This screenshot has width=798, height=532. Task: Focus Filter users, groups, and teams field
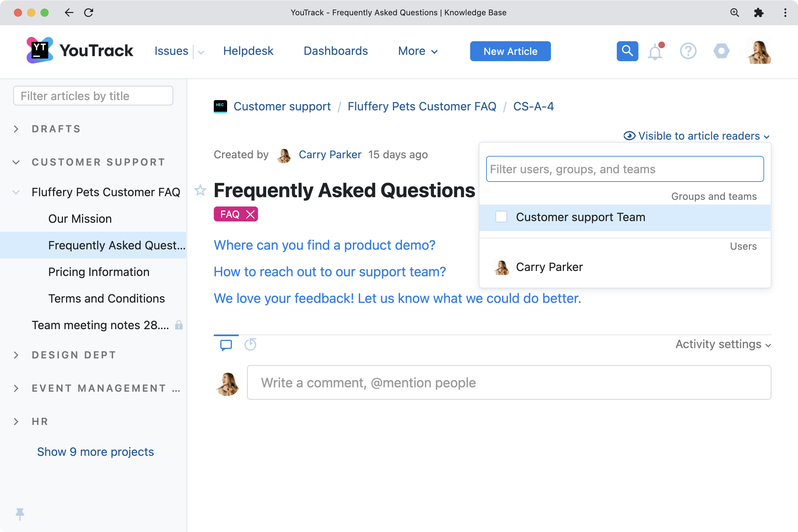point(625,169)
